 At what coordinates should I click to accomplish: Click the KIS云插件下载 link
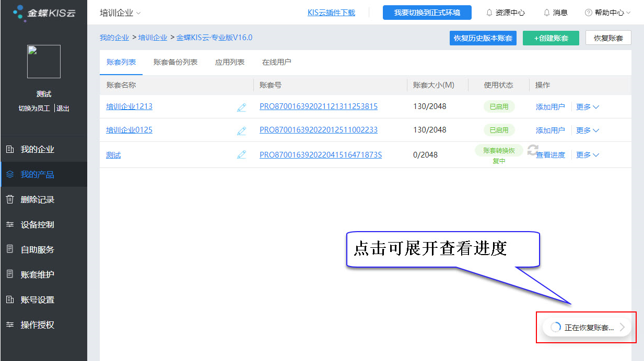point(331,13)
